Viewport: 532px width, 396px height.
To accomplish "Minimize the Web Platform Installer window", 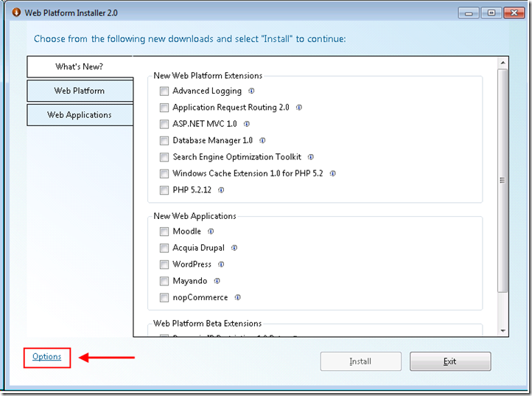I will (x=469, y=13).
